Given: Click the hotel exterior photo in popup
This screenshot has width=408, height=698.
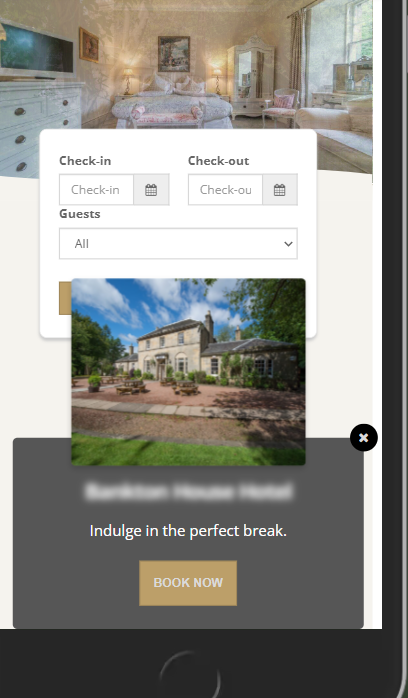Looking at the screenshot, I should point(188,372).
